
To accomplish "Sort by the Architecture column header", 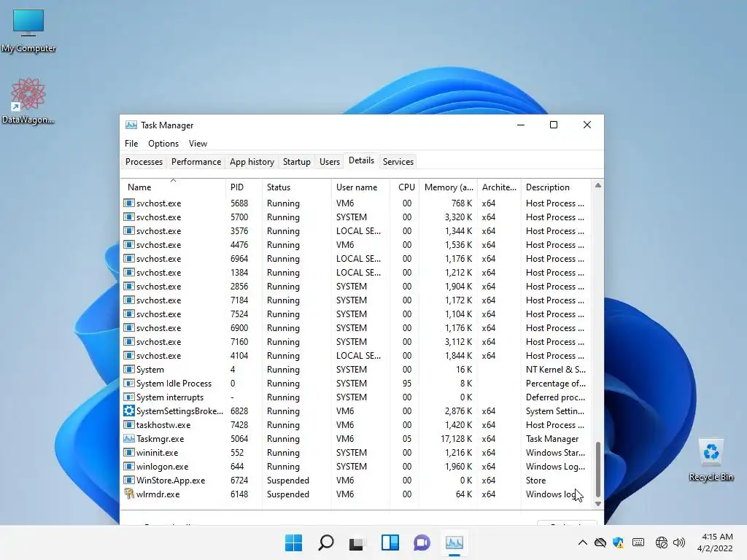I will tap(499, 187).
